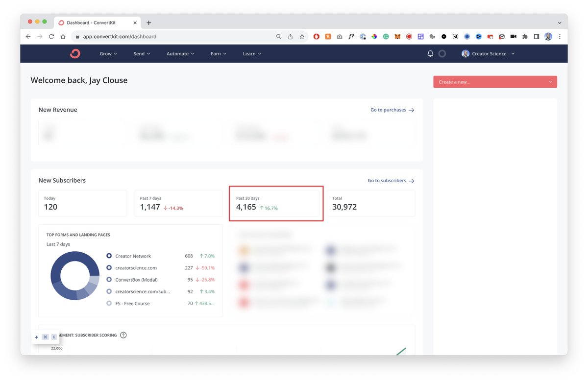
Task: Open the Create a new... dropdown
Action: pos(495,82)
